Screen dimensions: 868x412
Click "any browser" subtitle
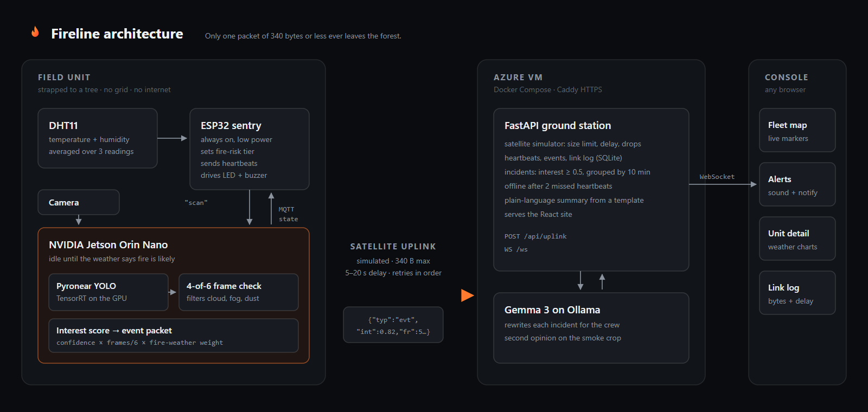pyautogui.click(x=785, y=89)
